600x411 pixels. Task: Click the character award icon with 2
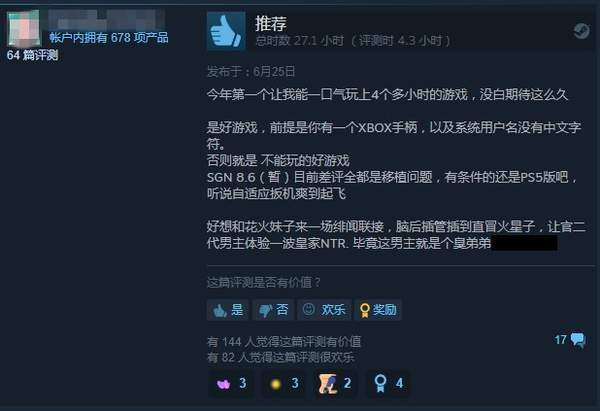336,383
